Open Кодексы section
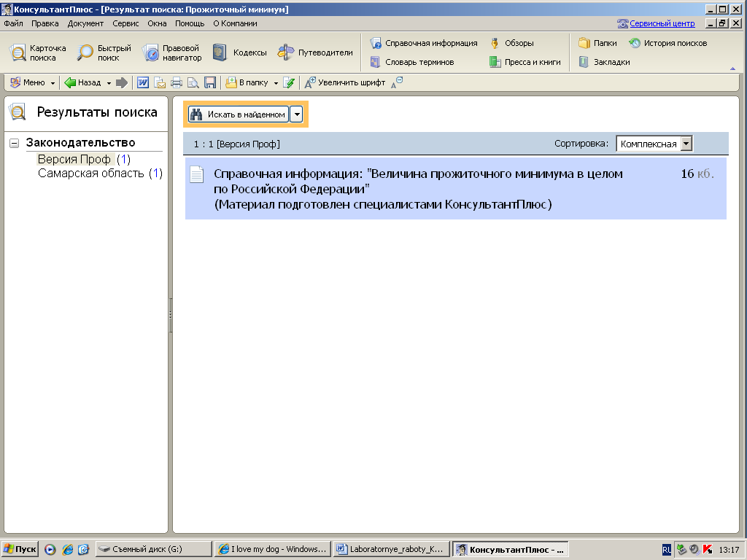Image resolution: width=747 pixels, height=560 pixels. click(x=239, y=52)
